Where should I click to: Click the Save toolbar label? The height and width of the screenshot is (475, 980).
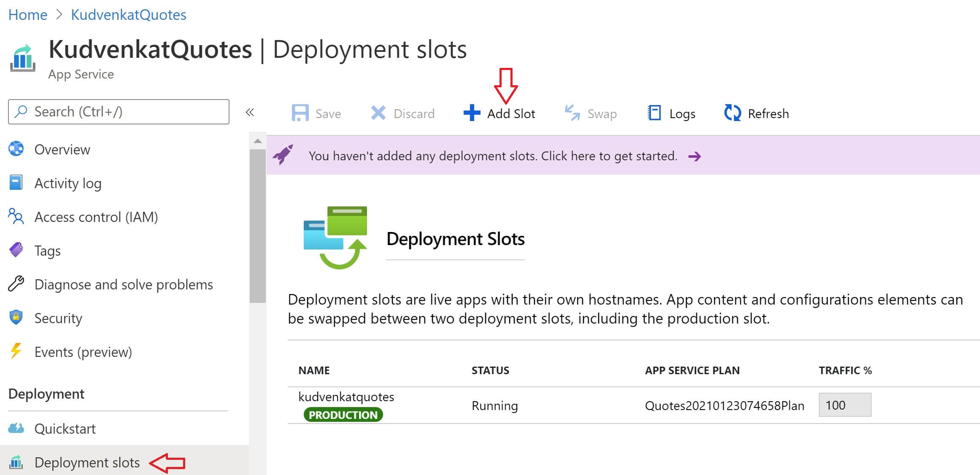(328, 113)
